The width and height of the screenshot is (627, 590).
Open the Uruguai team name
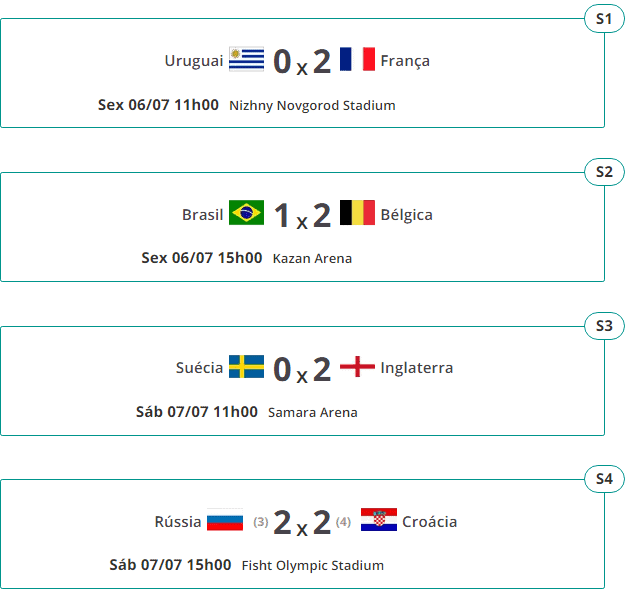pos(194,61)
